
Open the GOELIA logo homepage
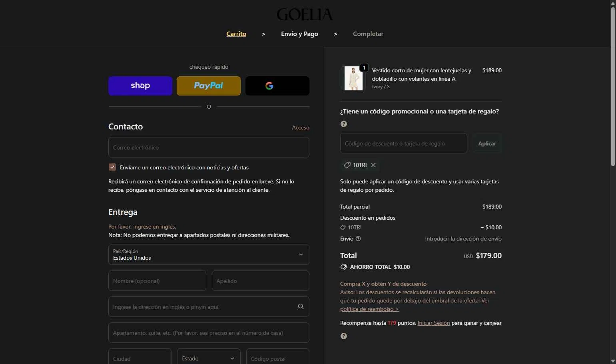click(x=305, y=15)
